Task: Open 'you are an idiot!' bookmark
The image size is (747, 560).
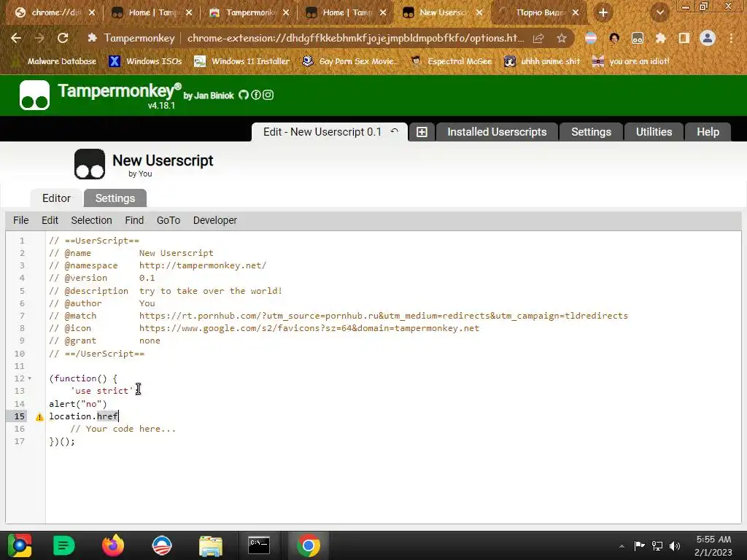Action: [x=630, y=61]
